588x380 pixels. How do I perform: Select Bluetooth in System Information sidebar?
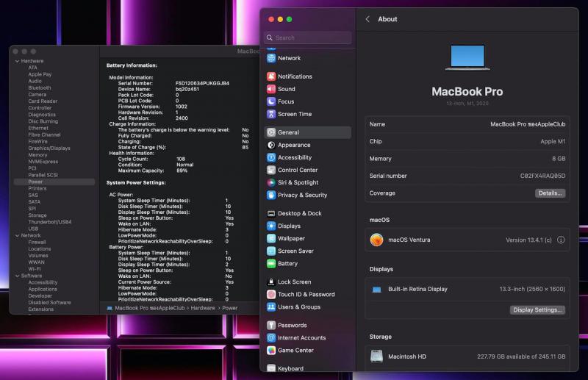coord(40,87)
